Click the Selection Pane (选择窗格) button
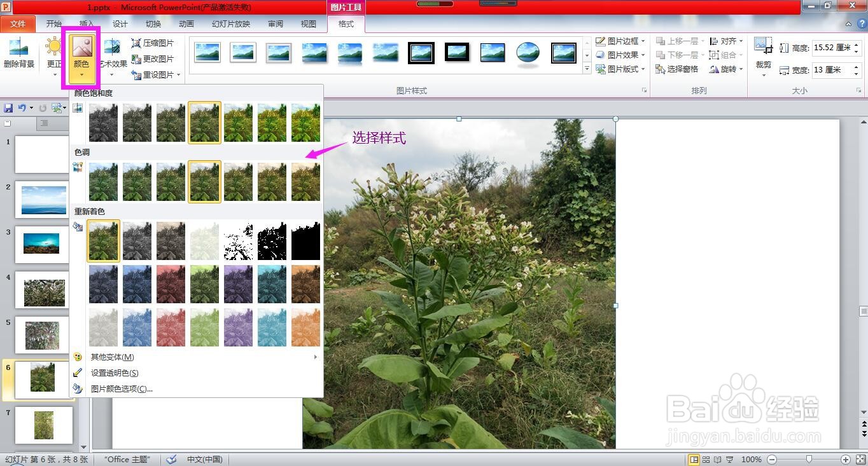Image resolution: width=868 pixels, height=466 pixels. 677,69
